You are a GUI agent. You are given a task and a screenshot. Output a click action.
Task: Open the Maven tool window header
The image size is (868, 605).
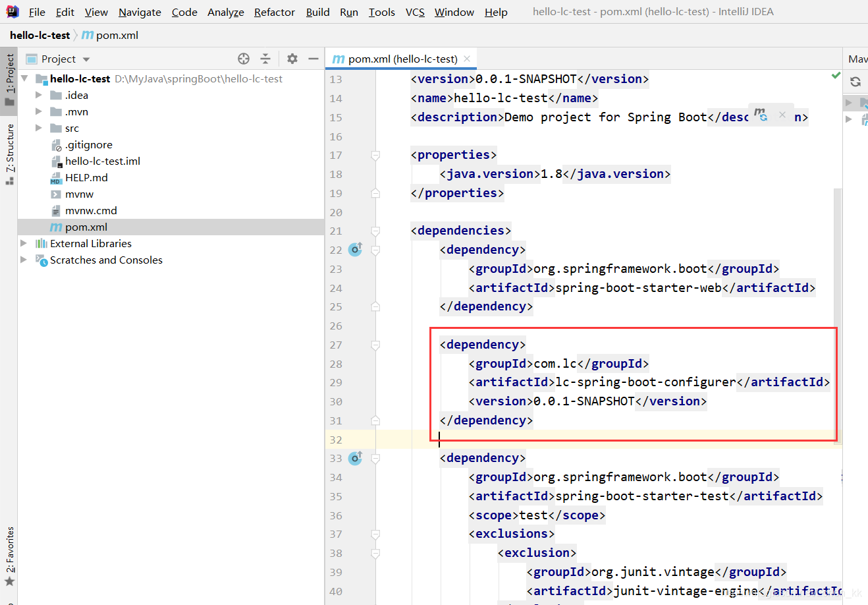[857, 59]
